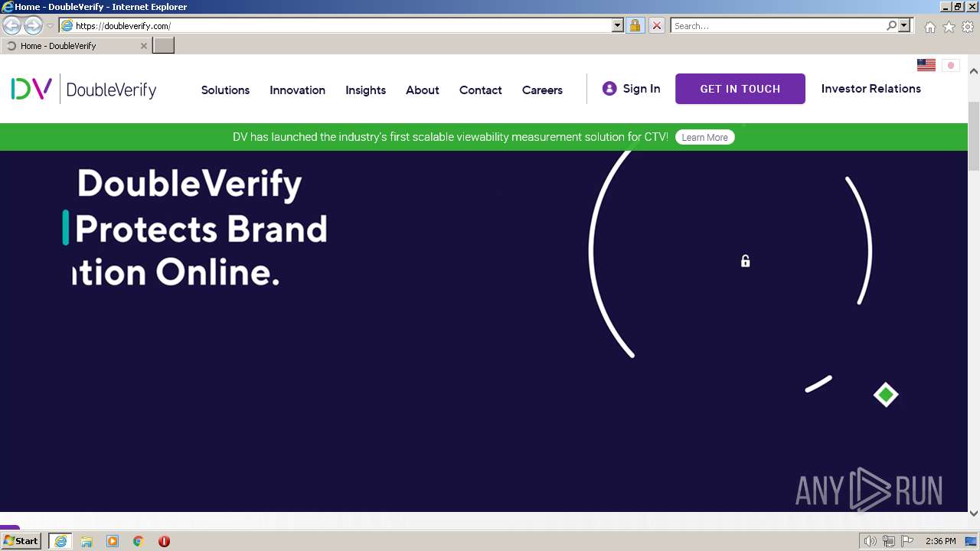Go back with the browser Back arrow
The height and width of the screenshot is (551, 980).
[12, 26]
